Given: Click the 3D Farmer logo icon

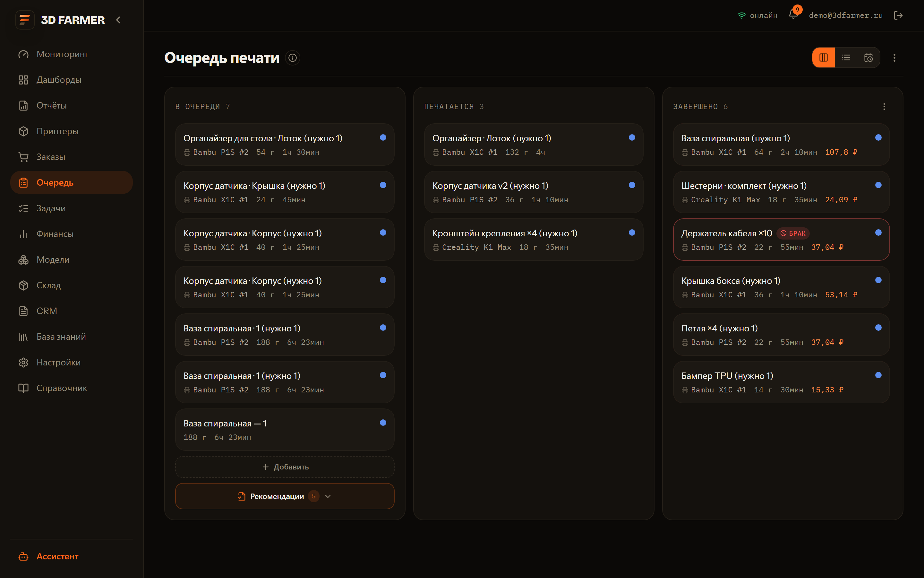Looking at the screenshot, I should pos(25,20).
